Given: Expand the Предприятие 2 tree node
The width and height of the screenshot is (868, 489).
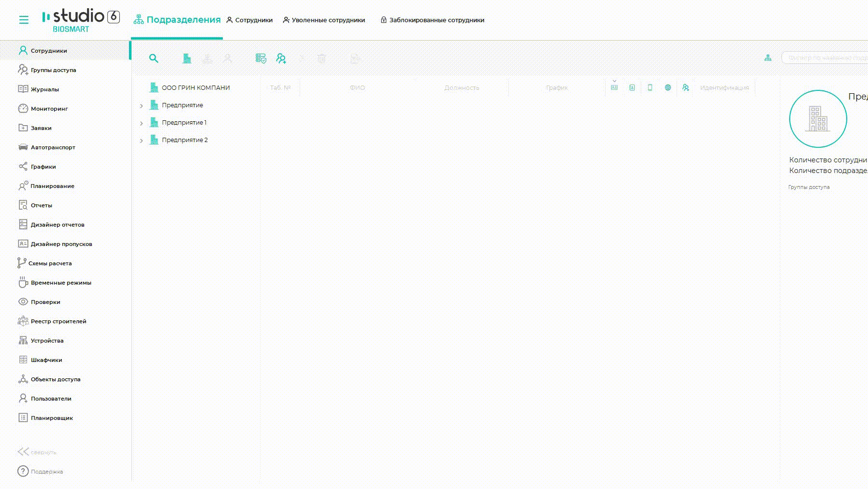Looking at the screenshot, I should click(x=141, y=141).
